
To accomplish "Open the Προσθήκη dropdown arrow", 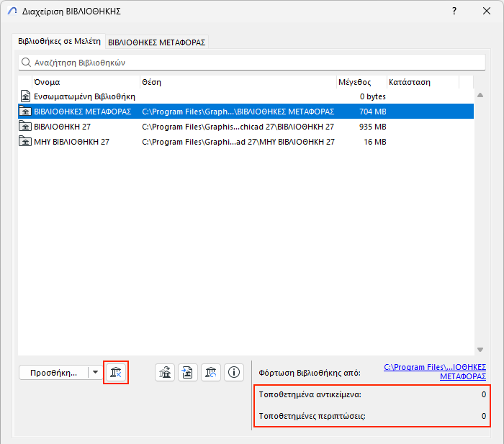I will pos(96,372).
